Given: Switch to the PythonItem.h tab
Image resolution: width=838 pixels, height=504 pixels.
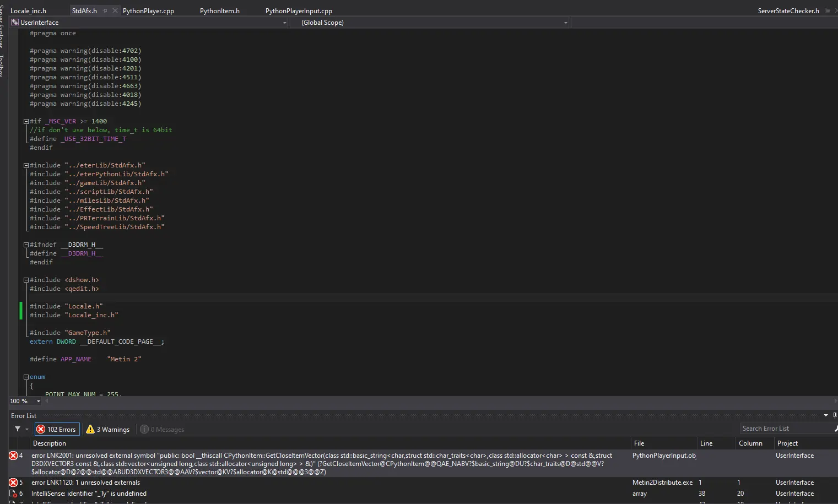Looking at the screenshot, I should point(219,11).
